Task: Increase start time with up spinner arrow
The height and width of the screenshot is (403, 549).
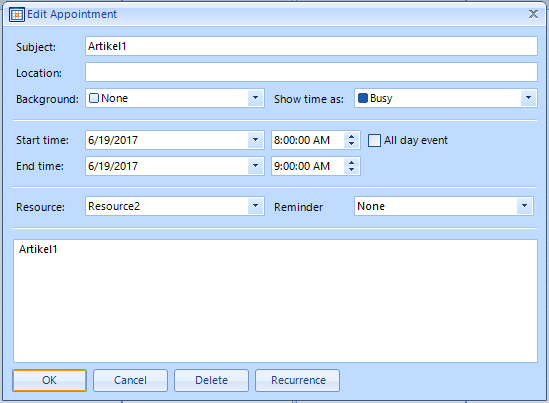Action: point(351,136)
